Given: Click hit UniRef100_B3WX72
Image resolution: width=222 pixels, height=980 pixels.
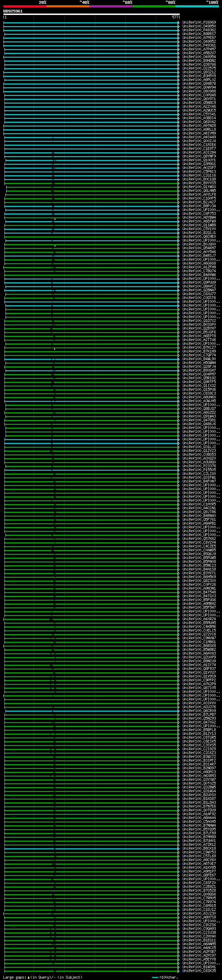Looking at the screenshot, I should tap(199, 757).
